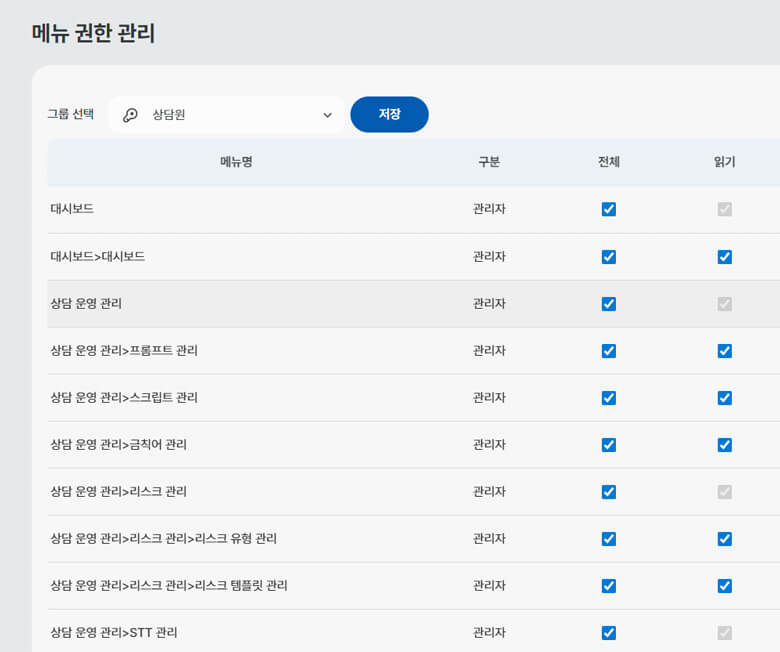
Task: Uncheck 읽기 for 금칙어 관리 row
Action: click(725, 445)
